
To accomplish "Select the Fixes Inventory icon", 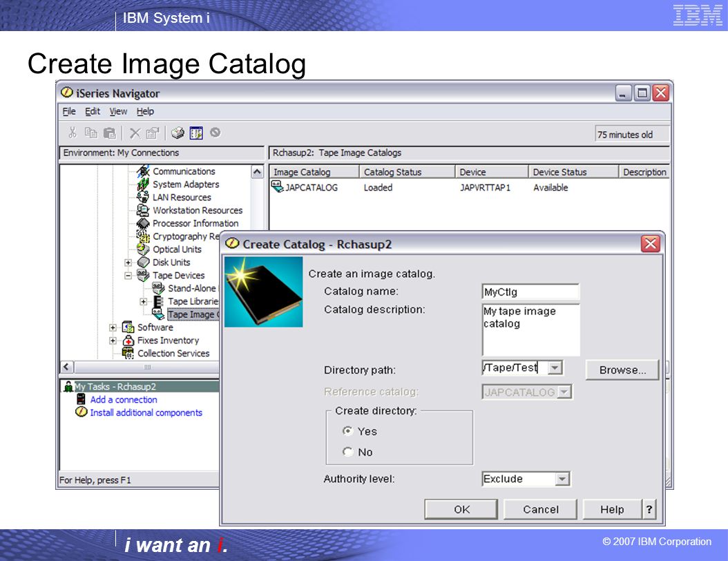I will click(128, 341).
